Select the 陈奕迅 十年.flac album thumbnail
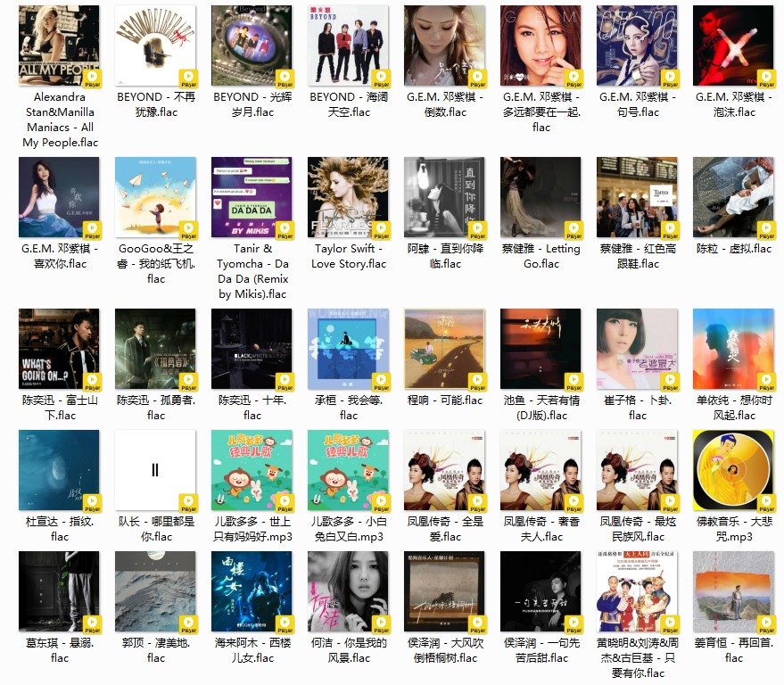Image resolution: width=784 pixels, height=685 pixels. pos(252,349)
